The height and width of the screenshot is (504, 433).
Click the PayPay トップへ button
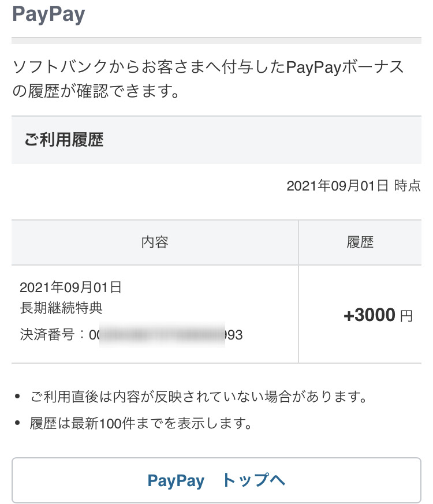[216, 480]
